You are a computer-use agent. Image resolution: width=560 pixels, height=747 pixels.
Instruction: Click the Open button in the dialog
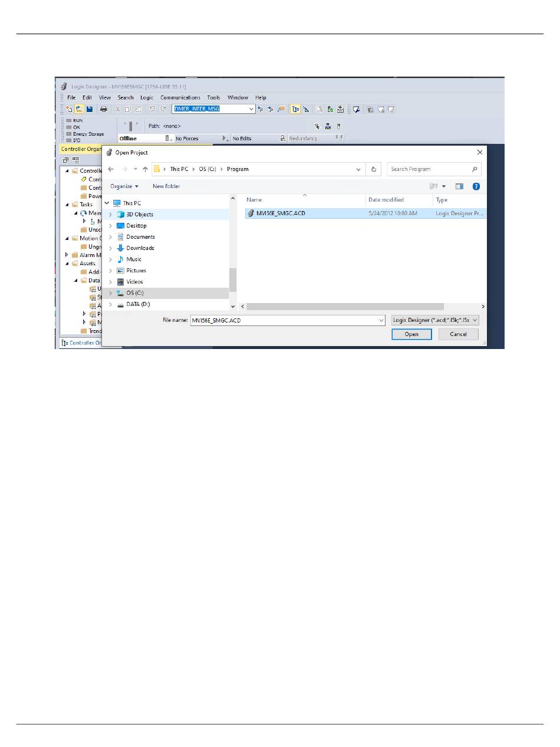coord(411,334)
